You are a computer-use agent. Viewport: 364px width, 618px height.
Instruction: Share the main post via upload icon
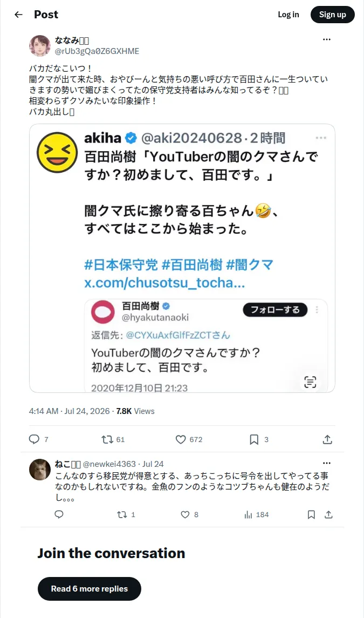coord(328,439)
